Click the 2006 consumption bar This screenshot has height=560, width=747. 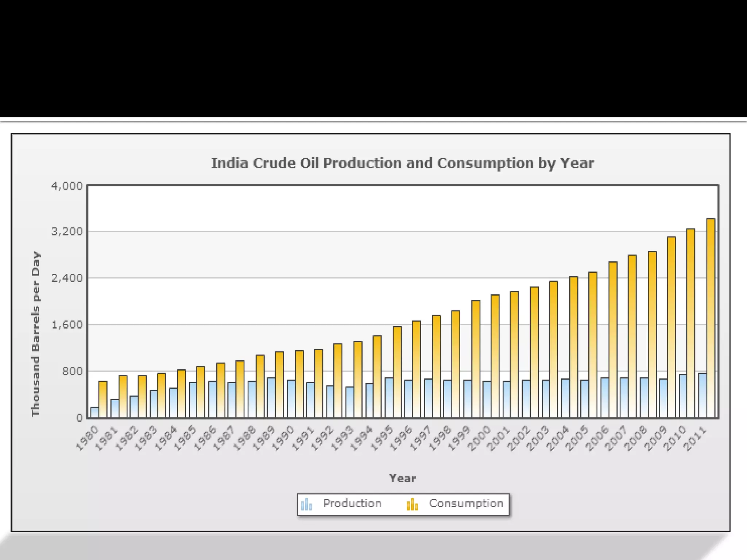tap(613, 339)
